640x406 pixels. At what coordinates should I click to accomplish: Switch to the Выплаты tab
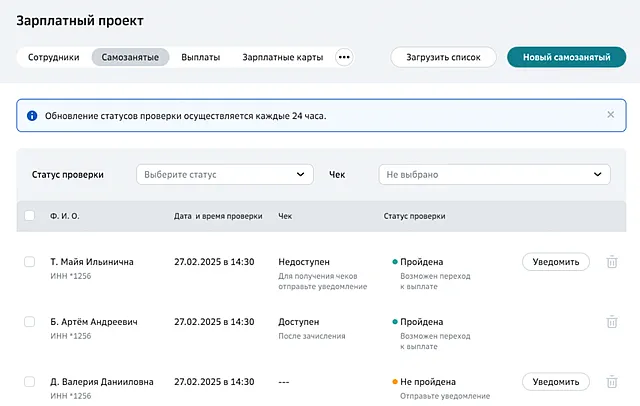[200, 57]
